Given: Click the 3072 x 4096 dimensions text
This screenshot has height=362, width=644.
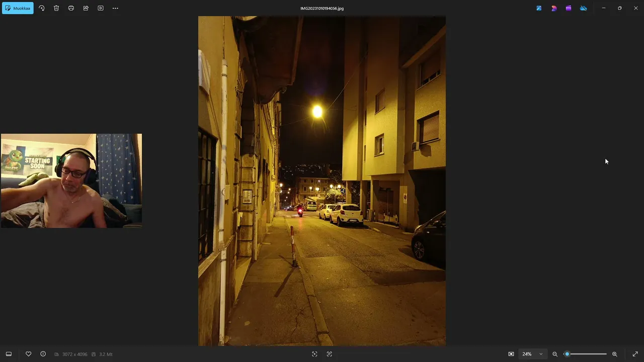Looking at the screenshot, I should click(74, 354).
